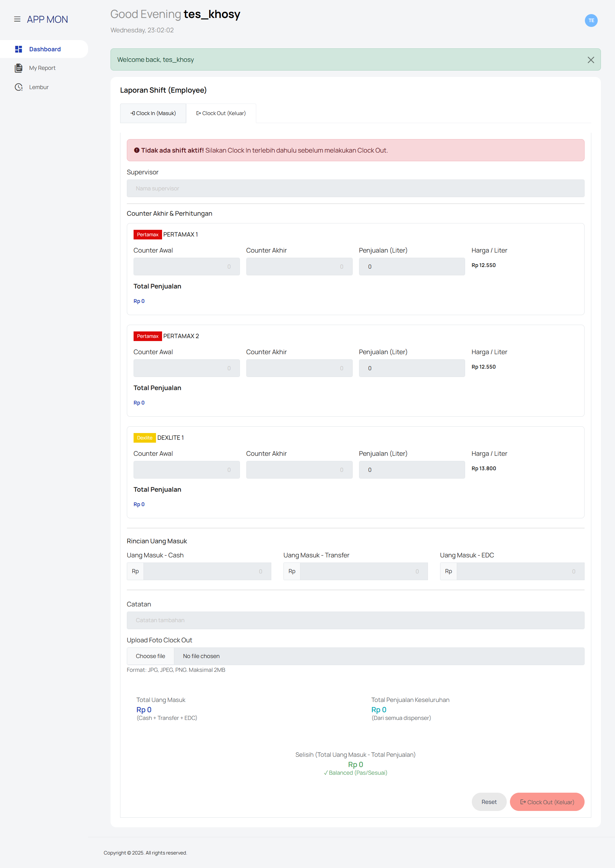Click the hamburger menu icon

tap(17, 19)
